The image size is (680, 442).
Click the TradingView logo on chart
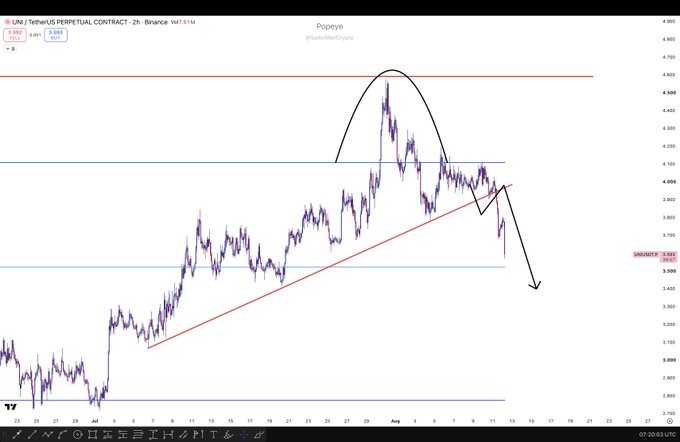(10, 407)
